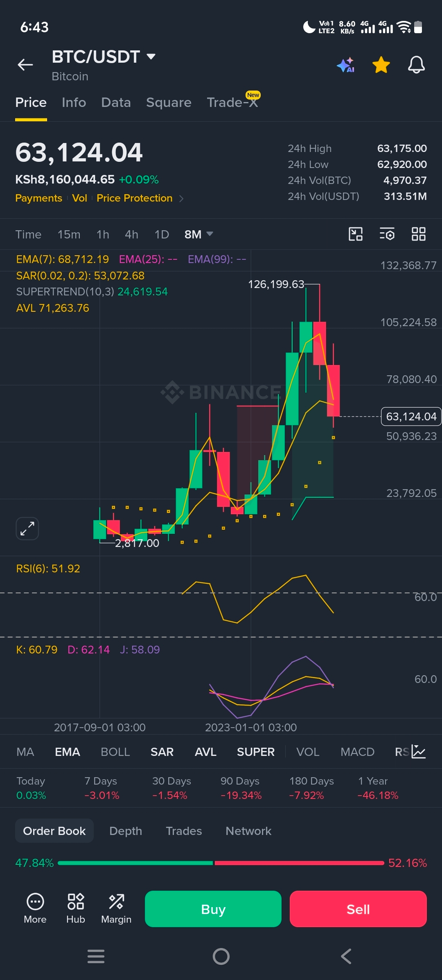
Task: Tap Android system back button
Action: tap(346, 956)
